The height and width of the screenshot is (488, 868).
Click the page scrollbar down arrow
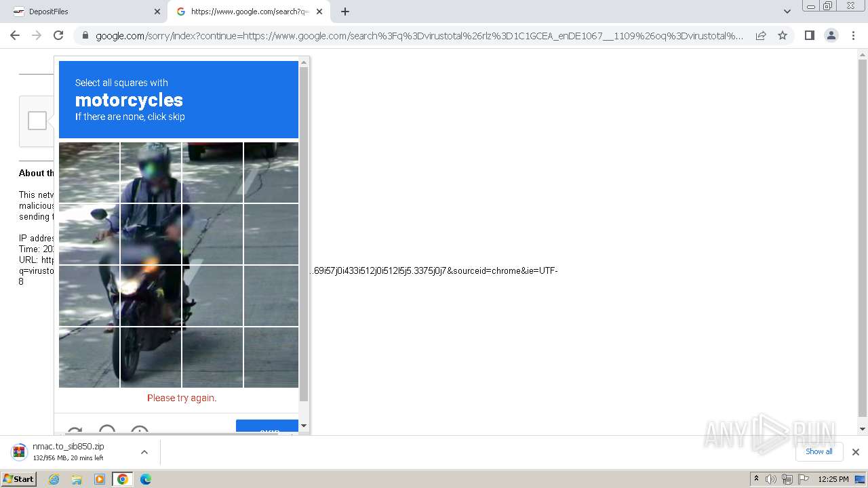(862, 429)
